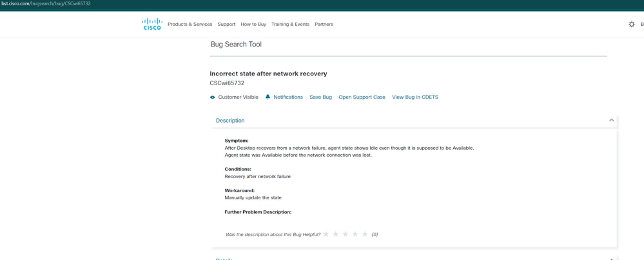
Task: Click 'Manually update the state' text
Action: 253,197
